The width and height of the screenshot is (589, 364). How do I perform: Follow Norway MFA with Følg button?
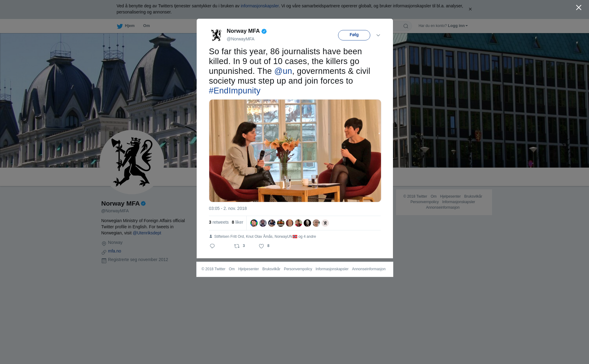tap(354, 35)
